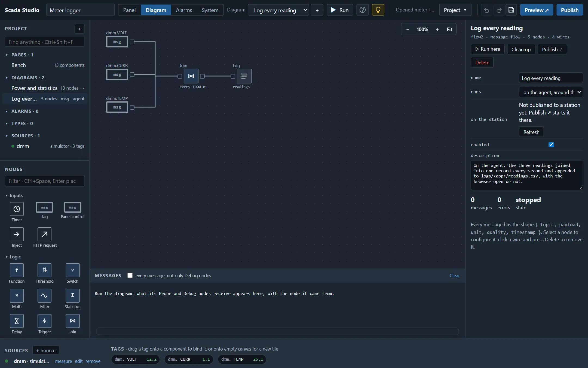Viewport: 588px width, 368px height.
Task: Enable every message, not only Debug nodes
Action: coord(130,276)
